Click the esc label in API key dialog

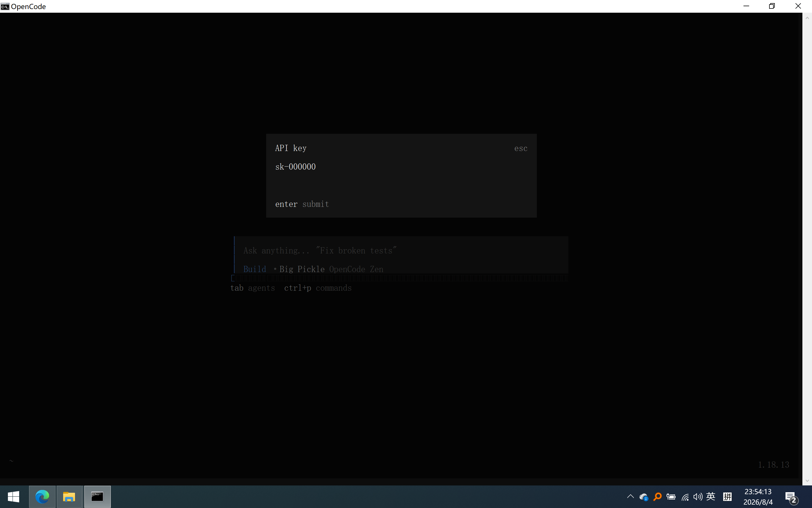[x=521, y=148]
